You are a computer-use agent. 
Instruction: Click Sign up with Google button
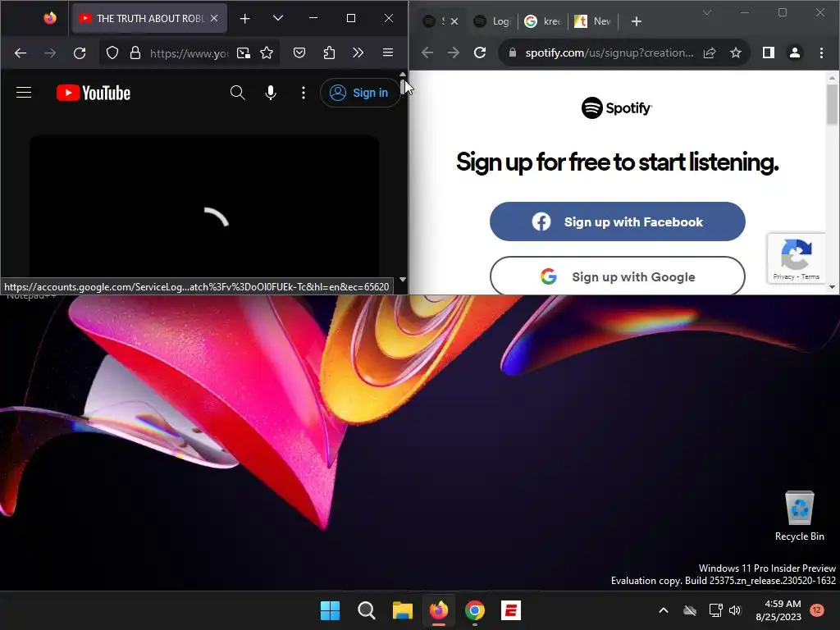pos(617,276)
